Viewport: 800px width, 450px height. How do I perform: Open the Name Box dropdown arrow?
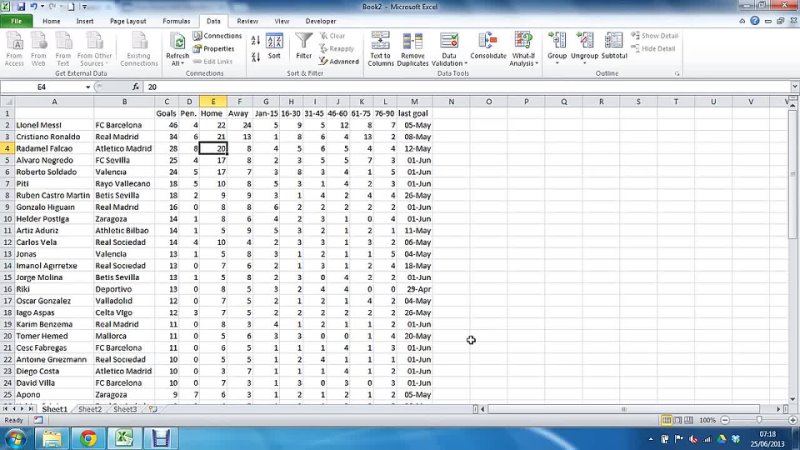88,87
